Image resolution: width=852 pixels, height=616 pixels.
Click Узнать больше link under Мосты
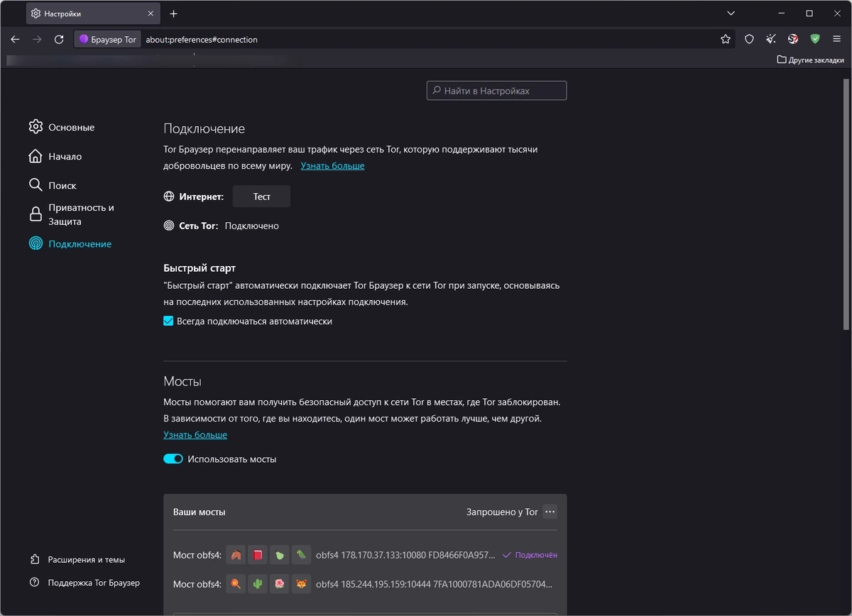(195, 434)
